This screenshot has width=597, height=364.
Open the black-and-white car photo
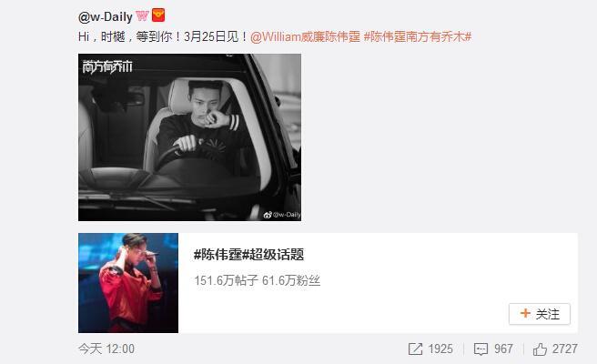pos(189,137)
